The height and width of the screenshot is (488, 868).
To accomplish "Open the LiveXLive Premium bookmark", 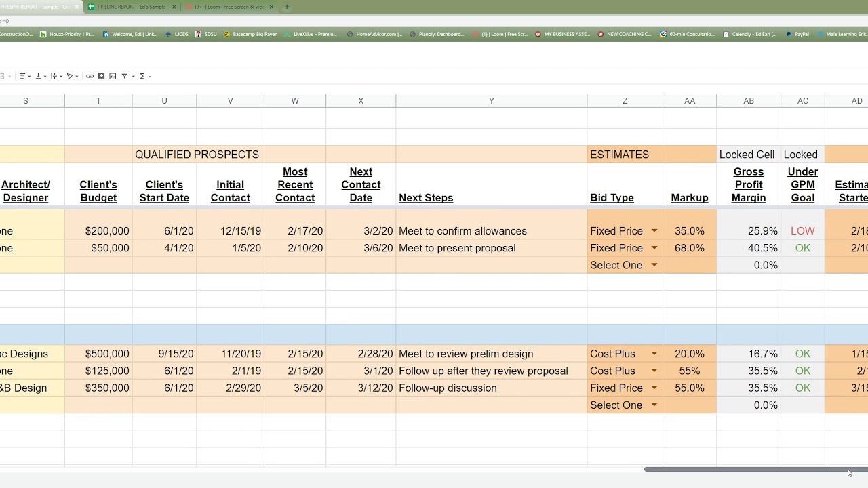I will [x=311, y=34].
